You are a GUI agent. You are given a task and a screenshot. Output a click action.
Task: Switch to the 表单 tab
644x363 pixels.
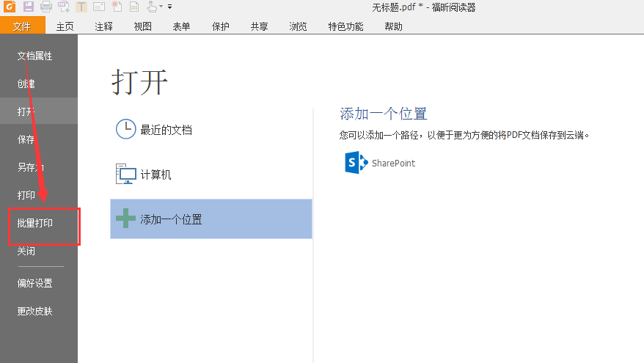pyautogui.click(x=181, y=26)
